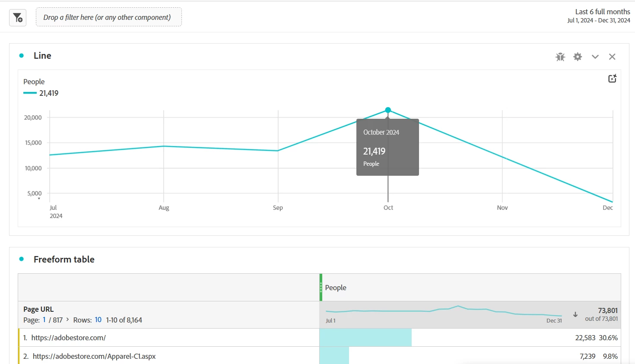Select the October 2024 data point
Screen dimensions: 635x364
[388, 110]
